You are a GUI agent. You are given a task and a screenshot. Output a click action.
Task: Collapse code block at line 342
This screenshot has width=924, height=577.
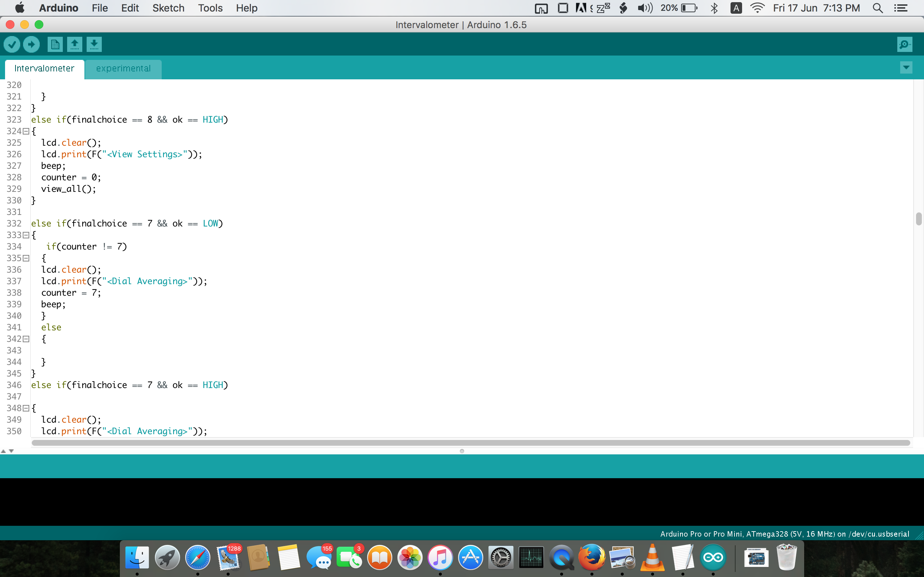pyautogui.click(x=26, y=339)
